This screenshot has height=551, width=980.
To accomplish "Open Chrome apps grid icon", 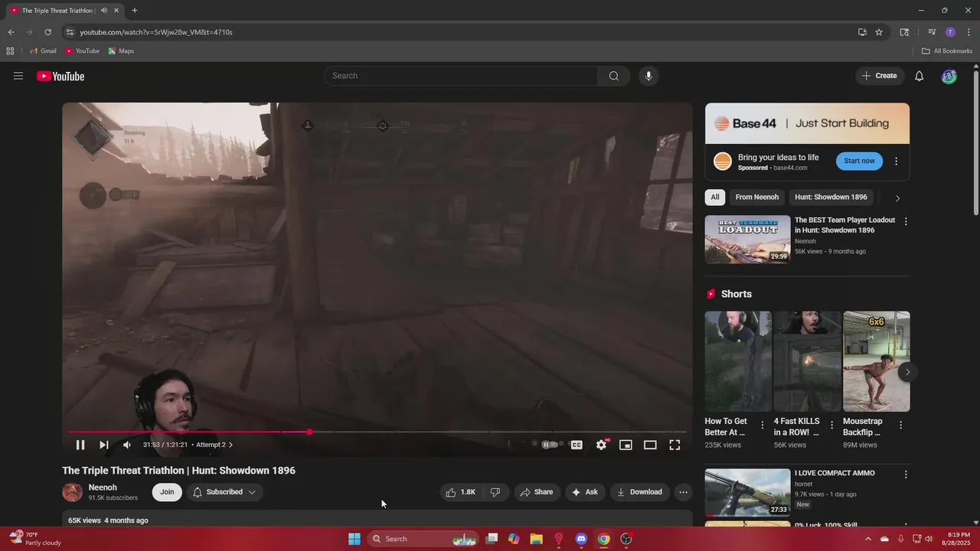I will point(10,51).
